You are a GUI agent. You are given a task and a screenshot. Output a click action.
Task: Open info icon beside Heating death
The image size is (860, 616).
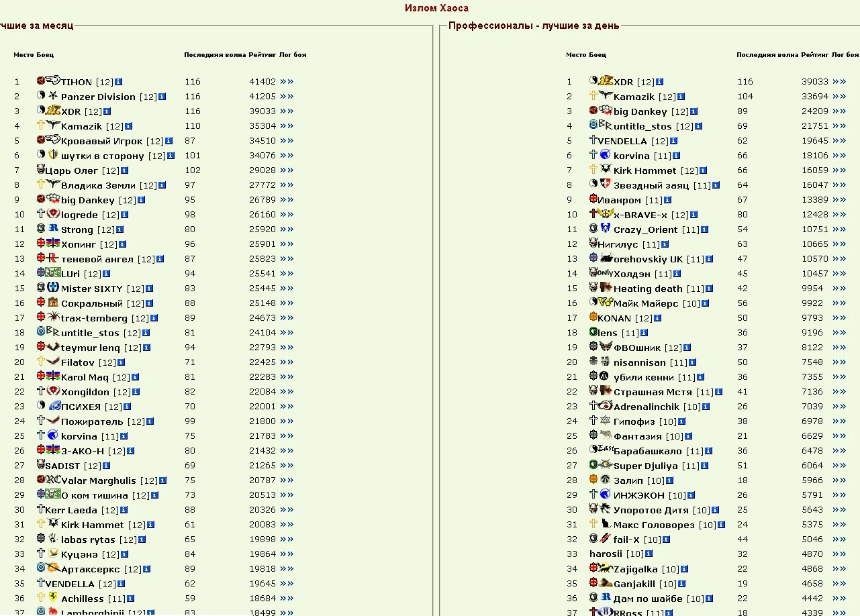click(709, 289)
